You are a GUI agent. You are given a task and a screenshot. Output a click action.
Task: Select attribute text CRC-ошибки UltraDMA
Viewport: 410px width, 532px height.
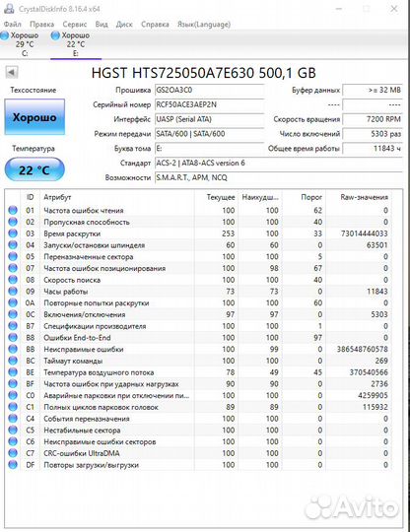[x=82, y=453]
